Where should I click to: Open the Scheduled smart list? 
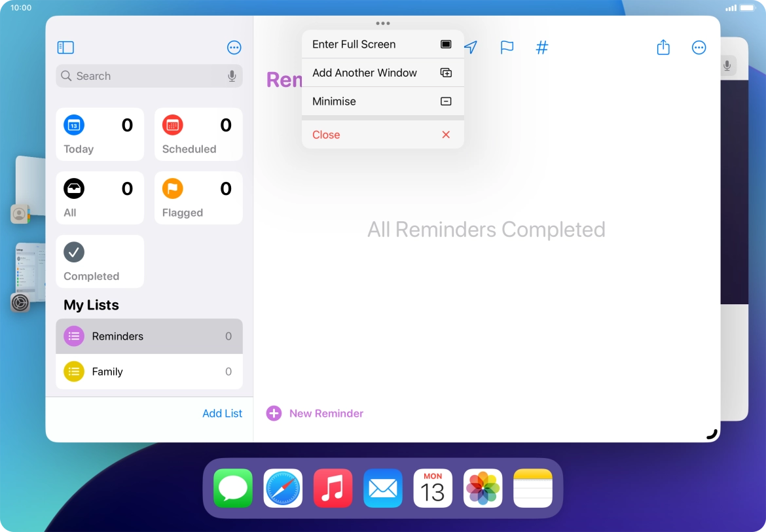point(198,135)
